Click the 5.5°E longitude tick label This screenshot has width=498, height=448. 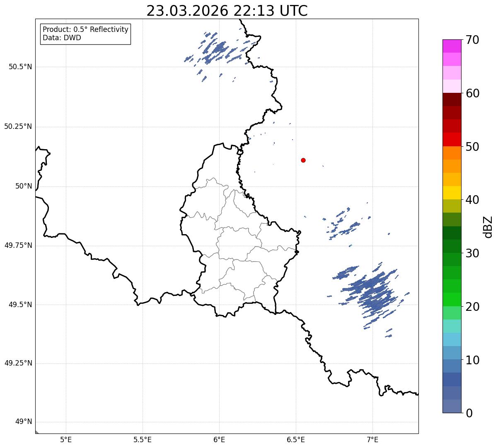143,439
